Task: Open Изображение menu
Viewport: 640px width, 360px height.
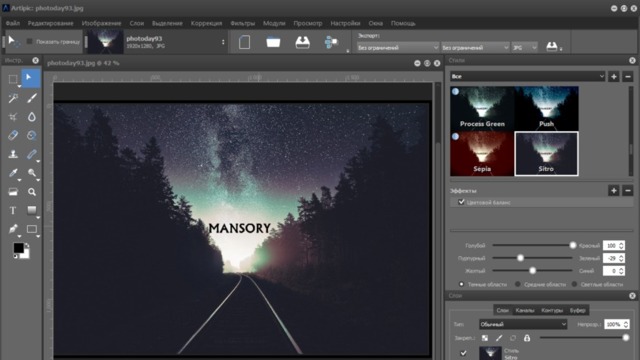Action: pos(101,23)
